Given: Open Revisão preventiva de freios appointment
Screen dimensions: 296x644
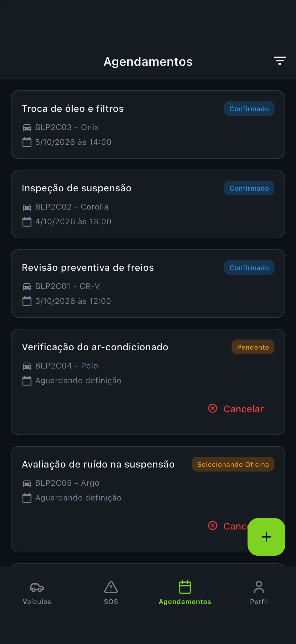Looking at the screenshot, I should 148,284.
